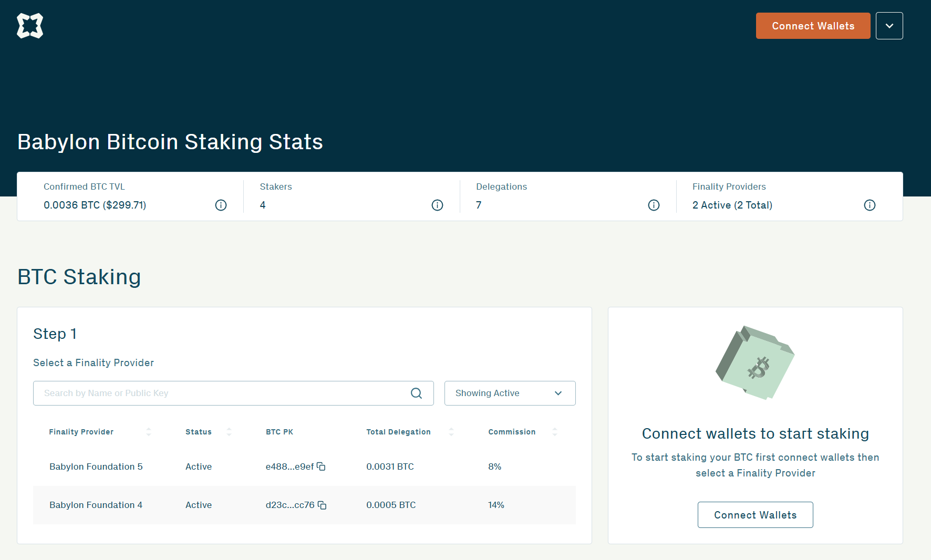Sort by Finality Provider column arrows
This screenshot has height=560, width=931.
point(149,432)
